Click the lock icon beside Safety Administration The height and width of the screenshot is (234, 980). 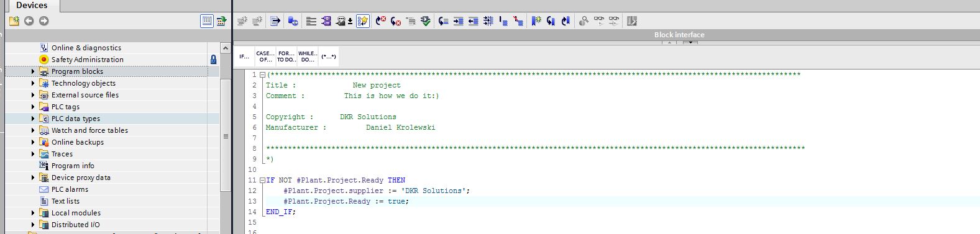pyautogui.click(x=214, y=60)
